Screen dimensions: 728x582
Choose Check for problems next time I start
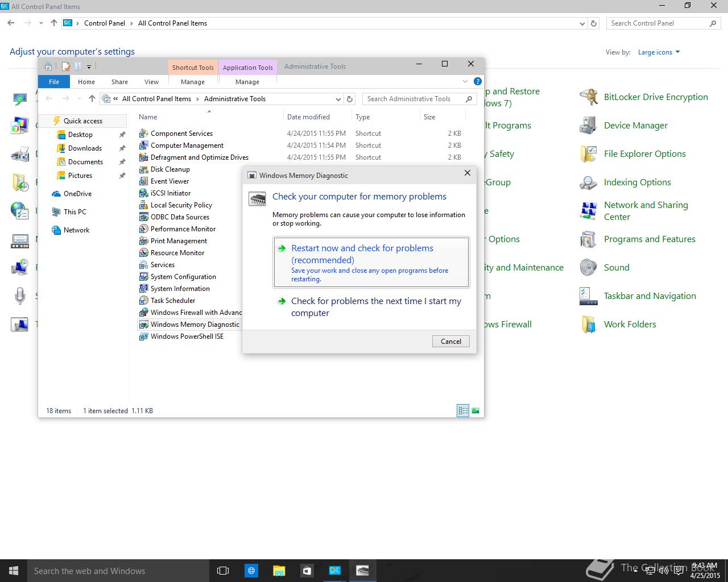pos(371,307)
